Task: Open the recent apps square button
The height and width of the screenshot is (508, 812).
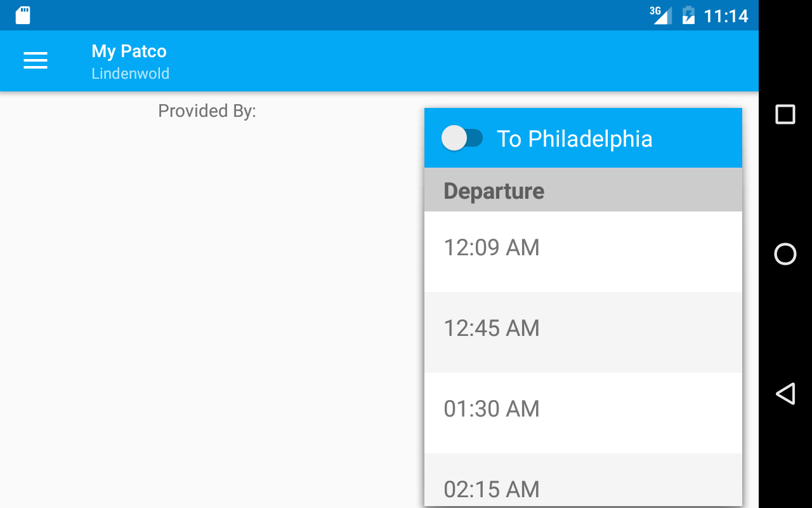Action: click(x=785, y=114)
